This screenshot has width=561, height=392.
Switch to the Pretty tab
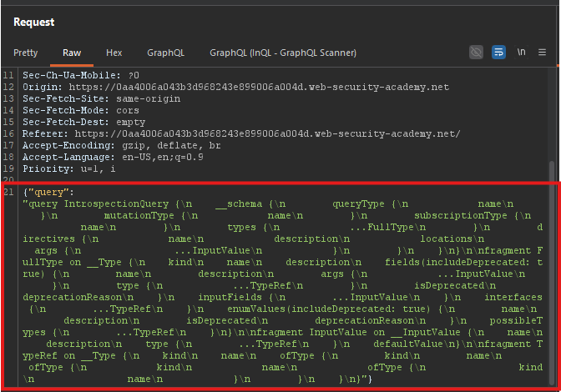click(x=25, y=53)
